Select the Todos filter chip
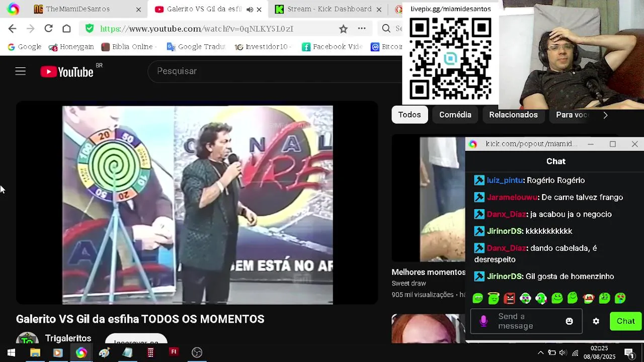The width and height of the screenshot is (644, 362). [410, 115]
